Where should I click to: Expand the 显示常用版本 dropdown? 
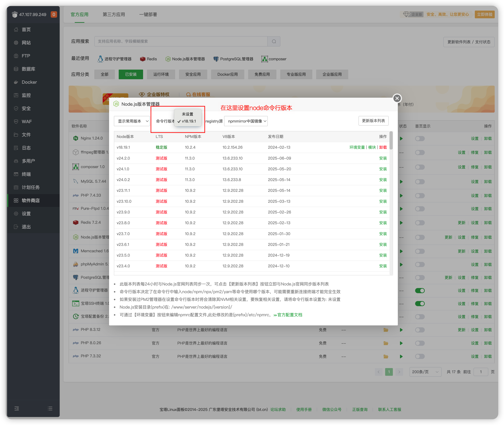click(132, 121)
